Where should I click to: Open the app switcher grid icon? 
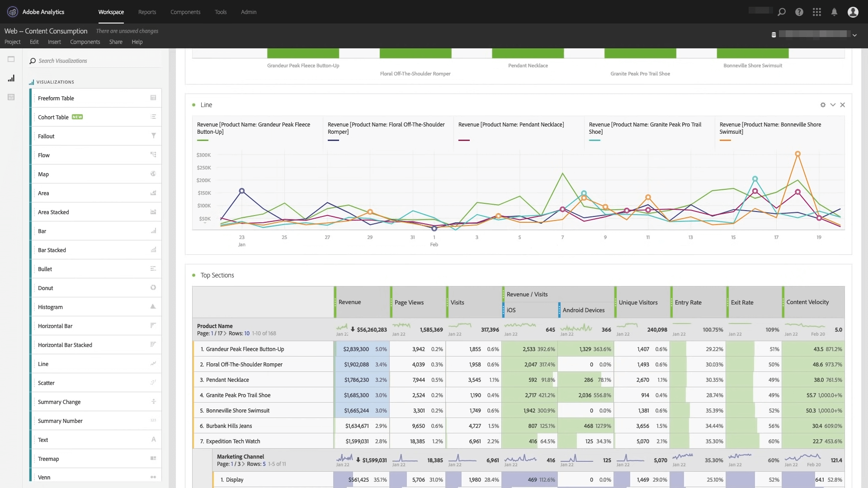click(816, 12)
